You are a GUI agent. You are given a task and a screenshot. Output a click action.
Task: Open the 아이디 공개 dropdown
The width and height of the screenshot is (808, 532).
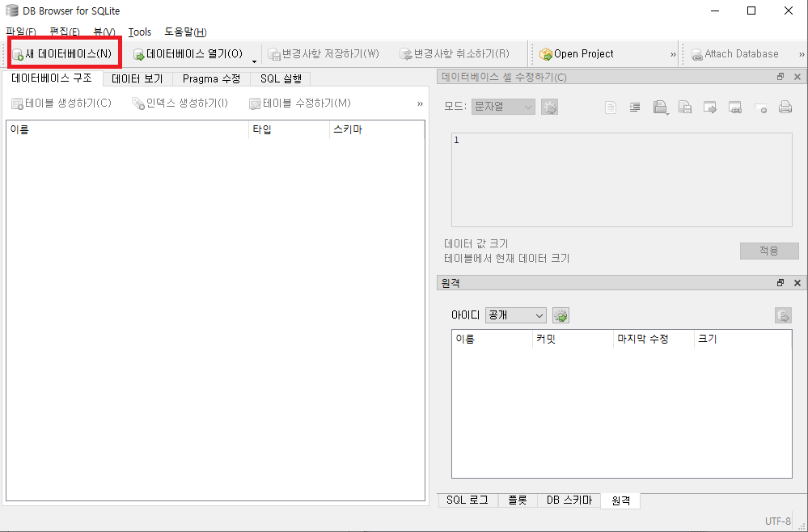[515, 315]
